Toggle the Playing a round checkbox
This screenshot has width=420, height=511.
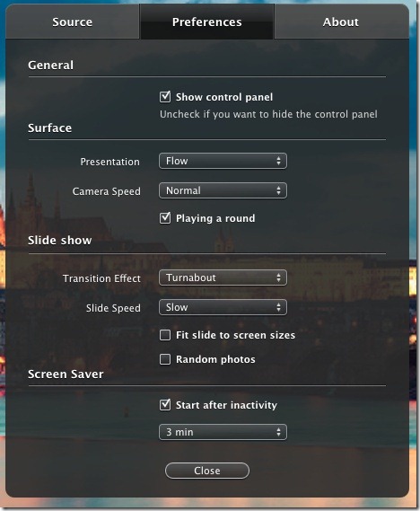pyautogui.click(x=165, y=218)
